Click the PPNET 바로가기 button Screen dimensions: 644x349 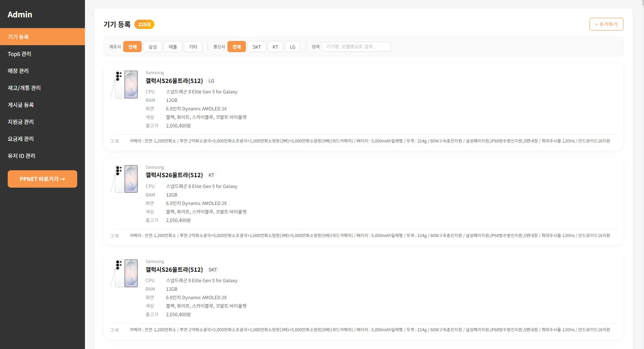[42, 179]
